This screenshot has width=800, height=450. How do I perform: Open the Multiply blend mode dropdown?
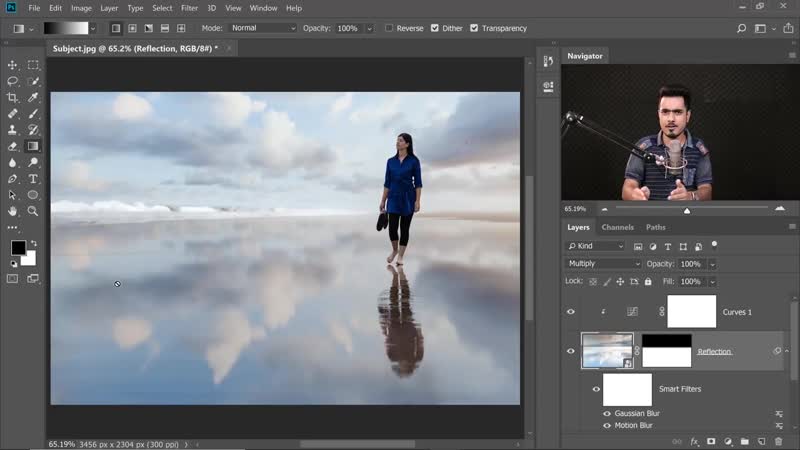604,264
